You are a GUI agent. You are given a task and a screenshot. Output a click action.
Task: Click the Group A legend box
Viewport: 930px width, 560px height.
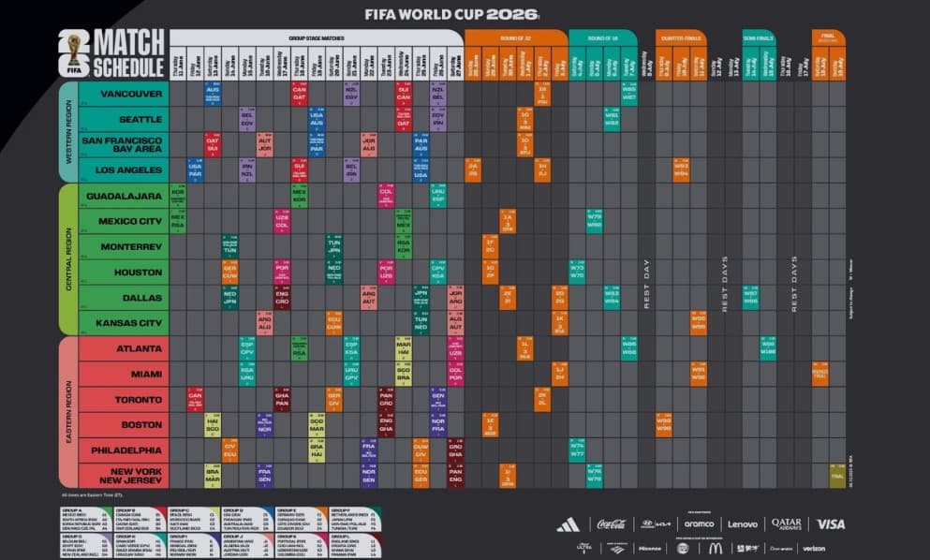tap(83, 519)
